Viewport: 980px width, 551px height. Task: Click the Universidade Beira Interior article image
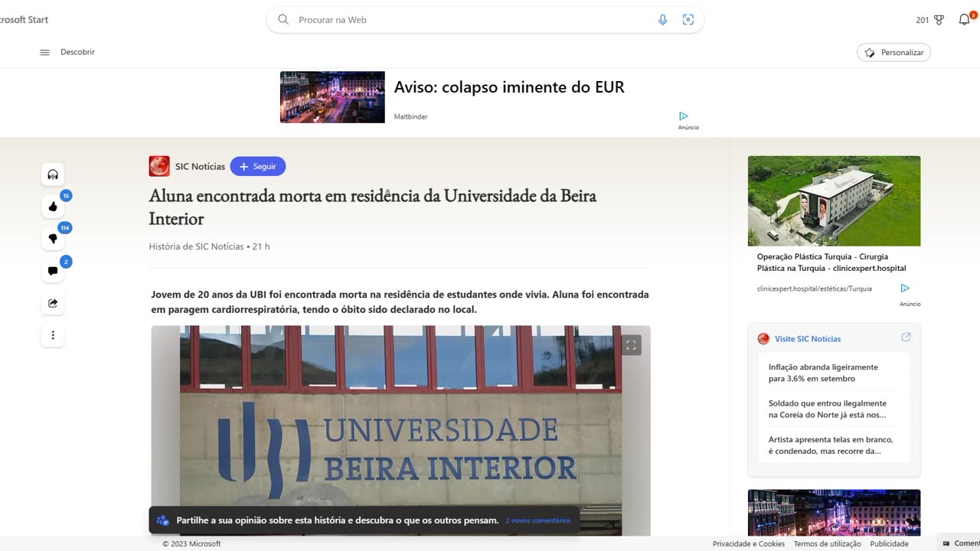400,430
